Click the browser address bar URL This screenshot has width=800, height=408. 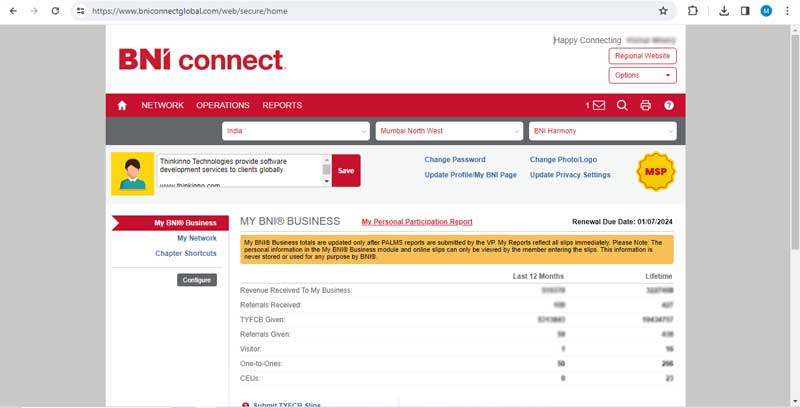click(189, 11)
